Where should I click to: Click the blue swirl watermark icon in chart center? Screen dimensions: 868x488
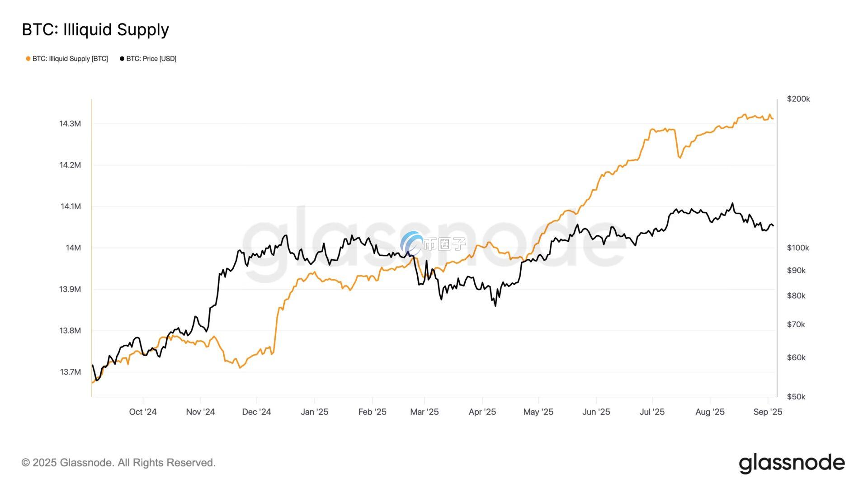click(x=411, y=243)
